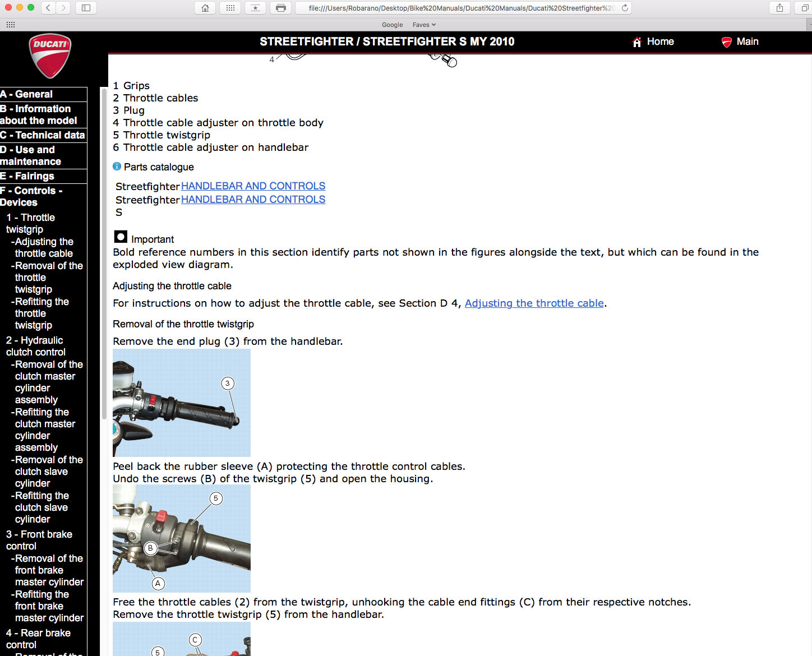Click the address bar URL field
The image size is (812, 656).
[x=464, y=8]
